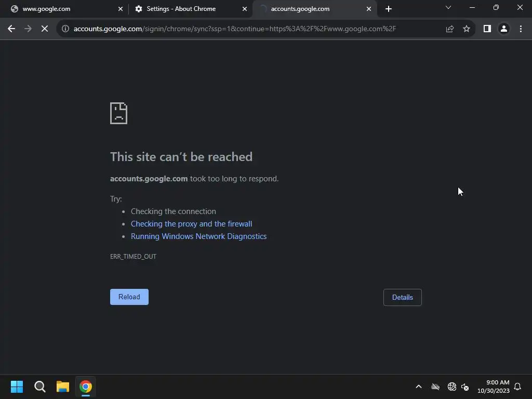532x399 pixels.
Task: Open the side panel icon
Action: click(x=487, y=29)
